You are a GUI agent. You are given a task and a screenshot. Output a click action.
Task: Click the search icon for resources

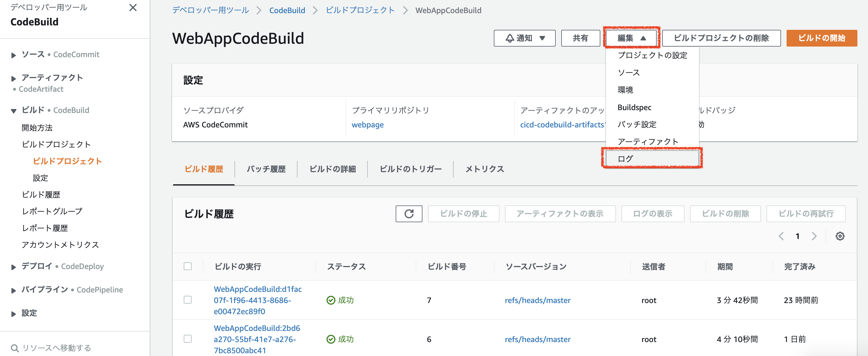click(14, 348)
